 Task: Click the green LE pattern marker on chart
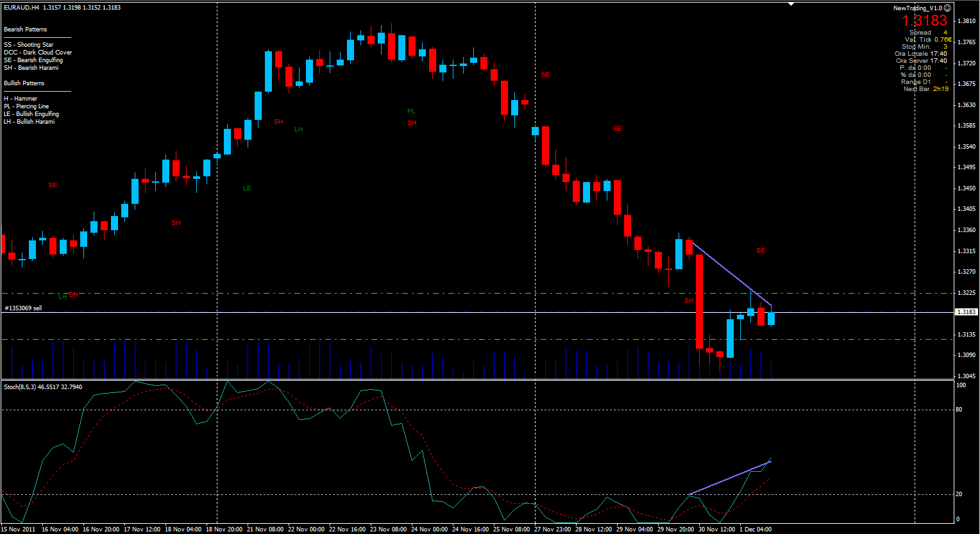[247, 188]
